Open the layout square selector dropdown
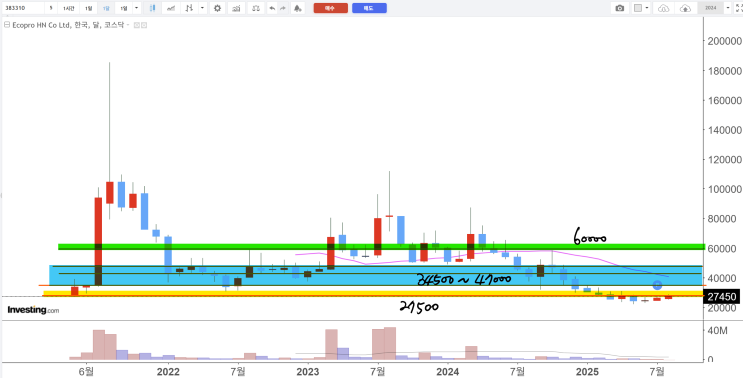Image resolution: width=743 pixels, height=378 pixels. click(647, 8)
